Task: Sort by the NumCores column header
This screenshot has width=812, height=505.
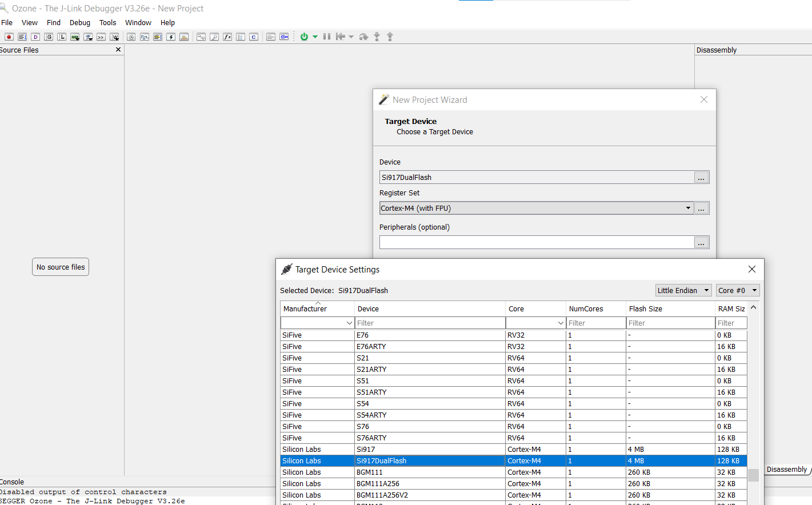Action: coord(596,308)
